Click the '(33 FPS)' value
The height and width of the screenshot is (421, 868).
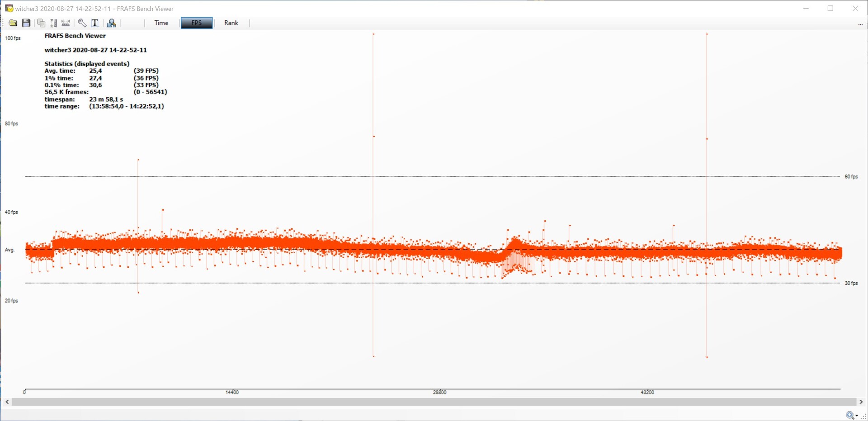146,85
